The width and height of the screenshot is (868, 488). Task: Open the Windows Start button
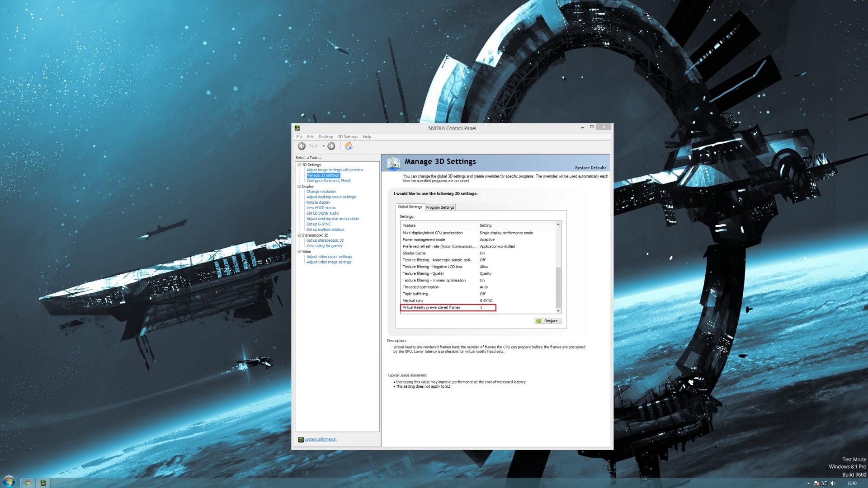point(9,482)
